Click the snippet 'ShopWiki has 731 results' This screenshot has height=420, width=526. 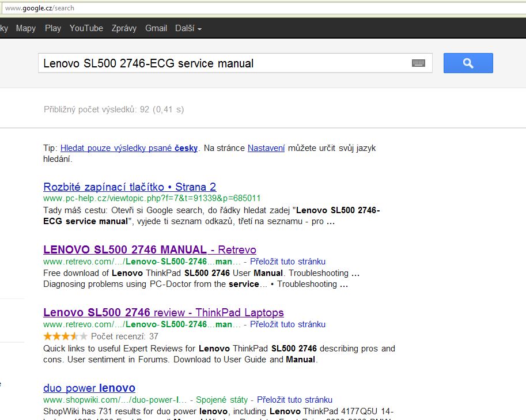(x=218, y=414)
